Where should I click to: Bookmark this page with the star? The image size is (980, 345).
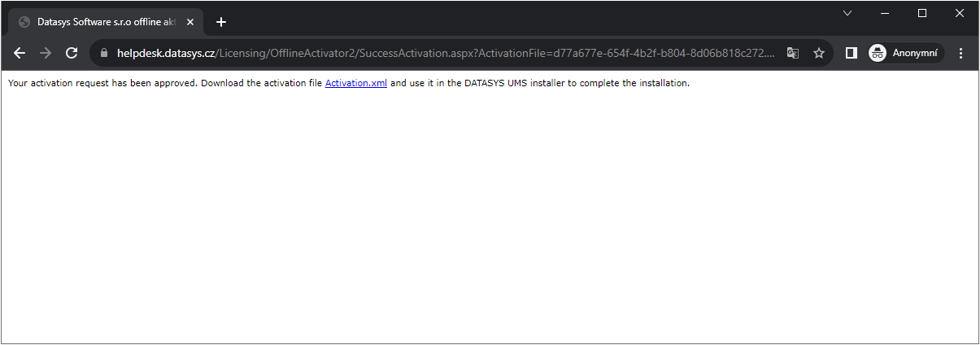(819, 53)
